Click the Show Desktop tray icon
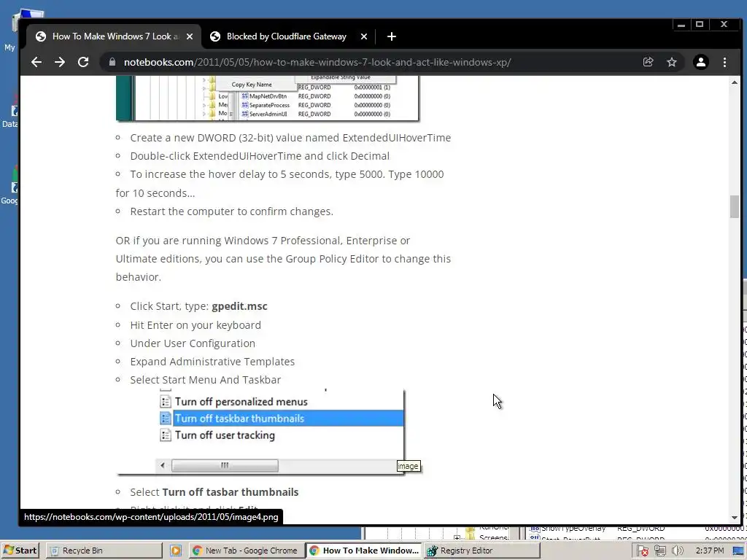747x560 pixels. pos(738,551)
